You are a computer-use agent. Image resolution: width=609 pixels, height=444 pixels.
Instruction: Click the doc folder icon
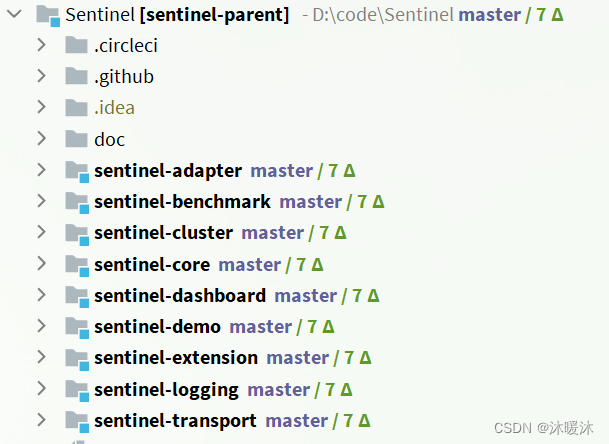77,139
